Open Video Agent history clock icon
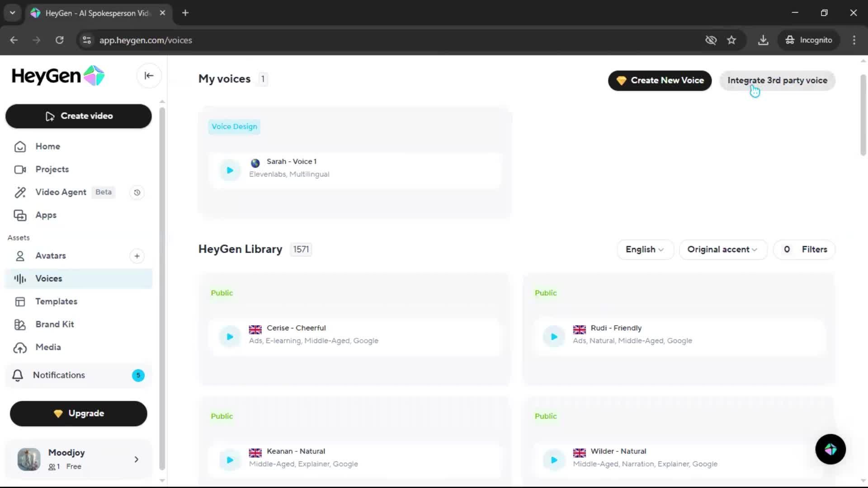 tap(137, 192)
